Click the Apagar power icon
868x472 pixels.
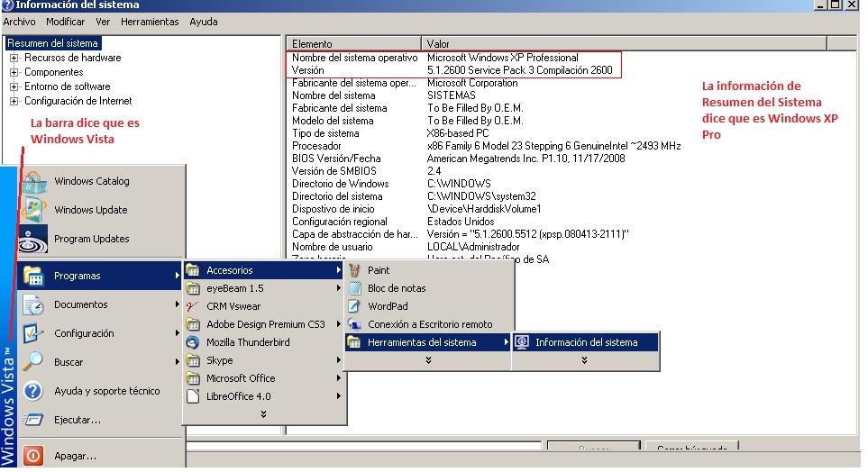pyautogui.click(x=33, y=456)
